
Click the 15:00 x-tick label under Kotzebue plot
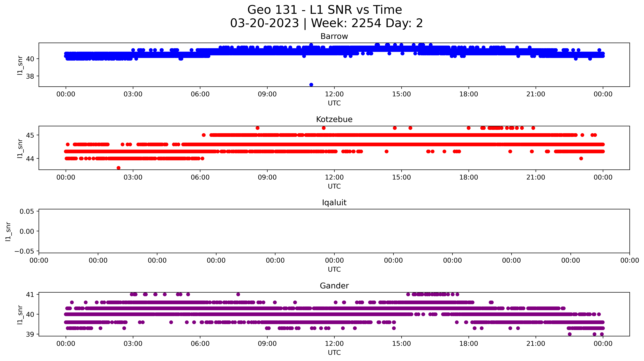(401, 178)
